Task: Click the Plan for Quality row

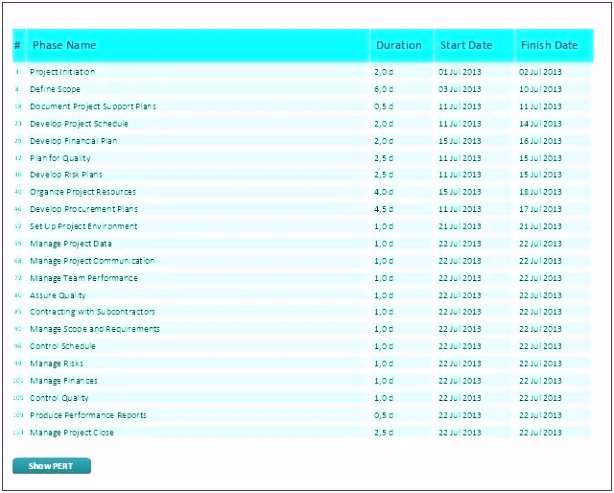Action: [302, 158]
